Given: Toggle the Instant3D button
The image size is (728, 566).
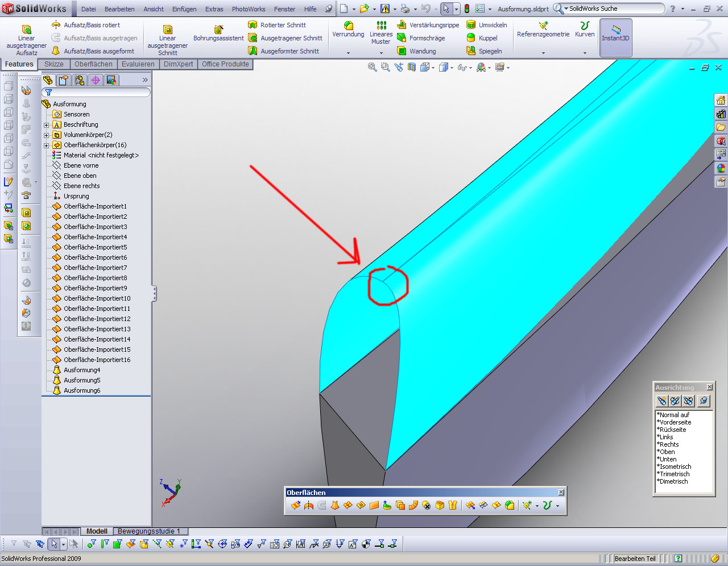Looking at the screenshot, I should coord(615,38).
